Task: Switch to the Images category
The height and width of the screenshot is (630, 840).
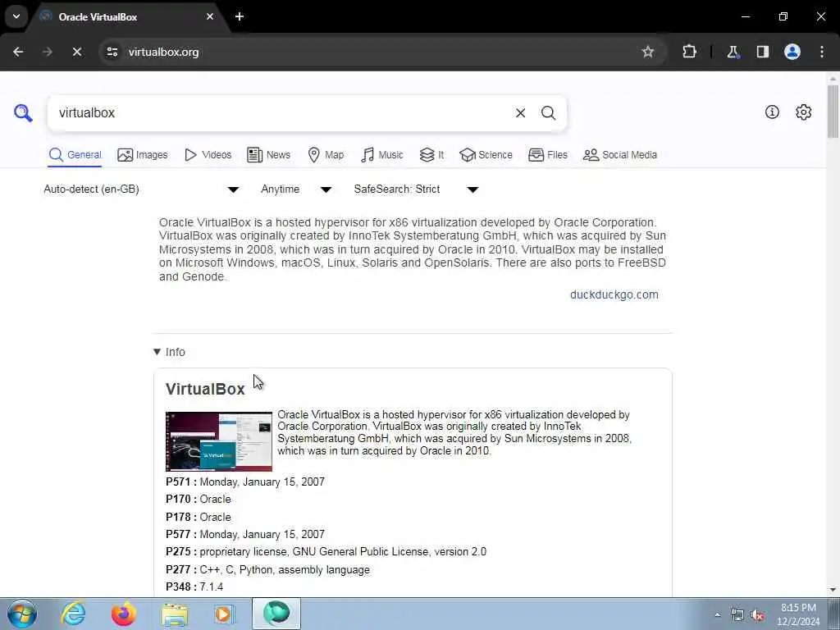Action: coord(143,155)
